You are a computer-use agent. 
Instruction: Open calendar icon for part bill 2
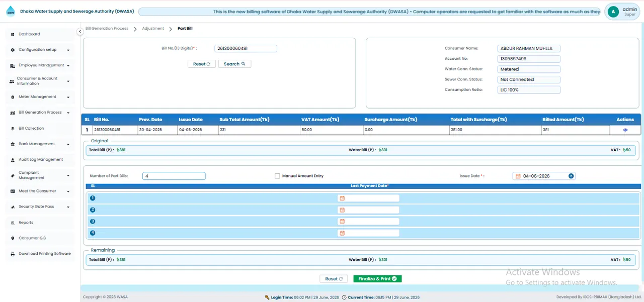tap(342, 210)
